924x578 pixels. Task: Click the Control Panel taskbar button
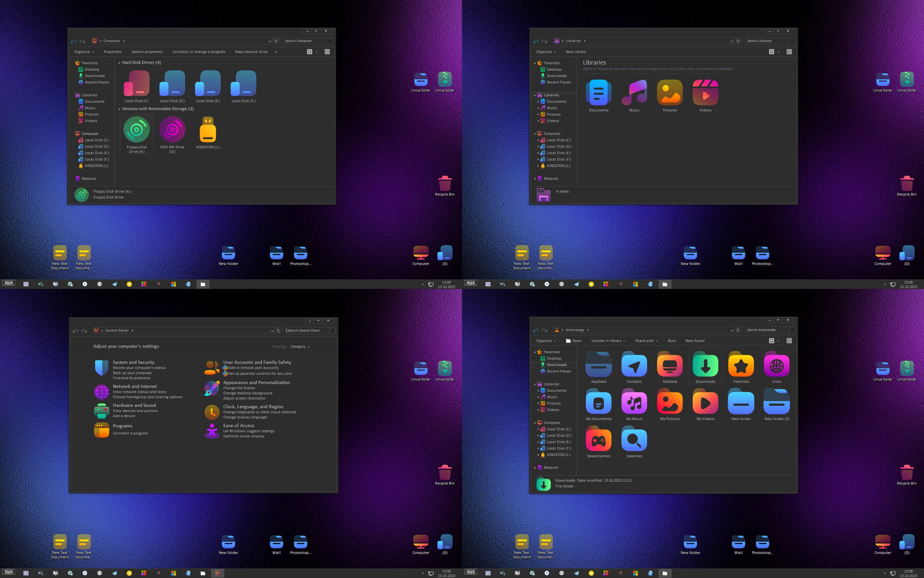tap(218, 573)
